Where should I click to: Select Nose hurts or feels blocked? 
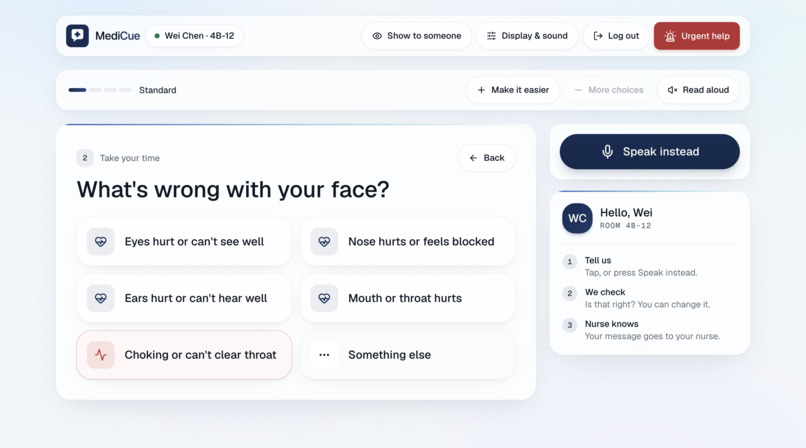408,241
